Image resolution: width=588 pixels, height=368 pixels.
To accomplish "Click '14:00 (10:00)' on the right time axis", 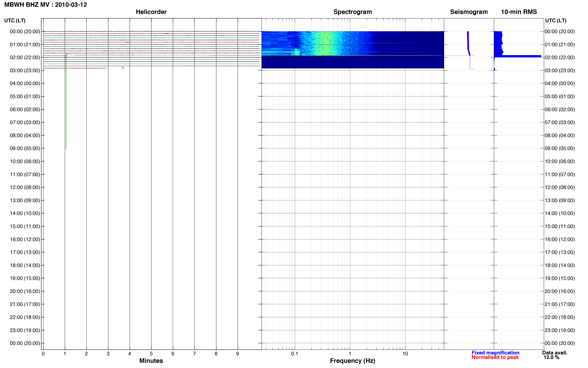I will click(x=560, y=213).
